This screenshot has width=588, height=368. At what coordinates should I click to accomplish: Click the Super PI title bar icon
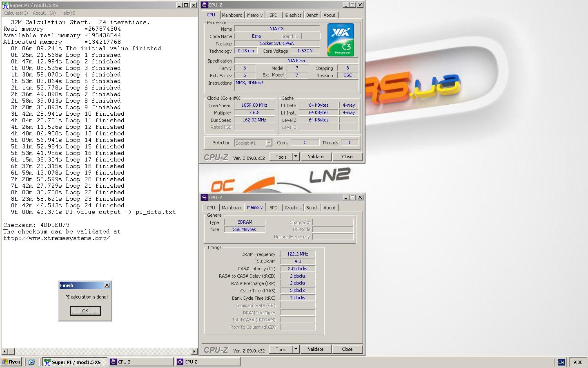pos(5,5)
